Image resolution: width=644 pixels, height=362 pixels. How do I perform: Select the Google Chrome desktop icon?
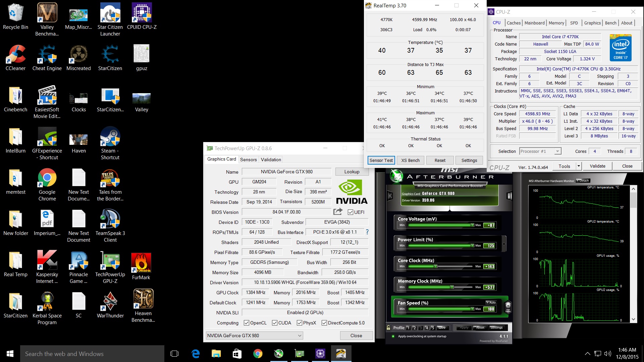coord(47,185)
